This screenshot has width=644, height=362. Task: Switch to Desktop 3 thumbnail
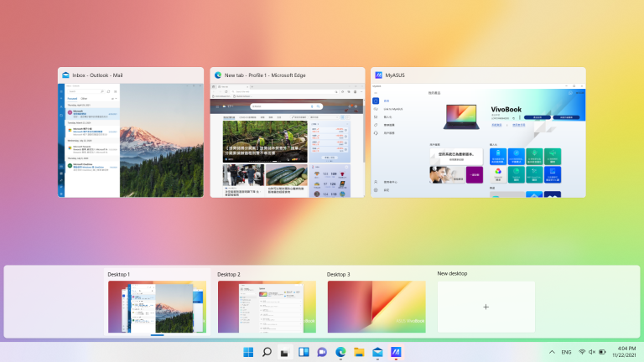pos(377,307)
